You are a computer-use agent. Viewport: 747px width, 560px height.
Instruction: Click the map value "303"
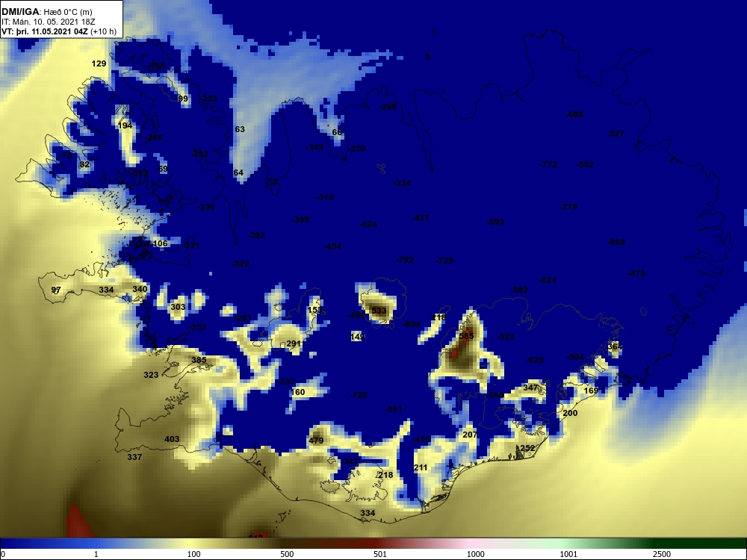coord(178,307)
